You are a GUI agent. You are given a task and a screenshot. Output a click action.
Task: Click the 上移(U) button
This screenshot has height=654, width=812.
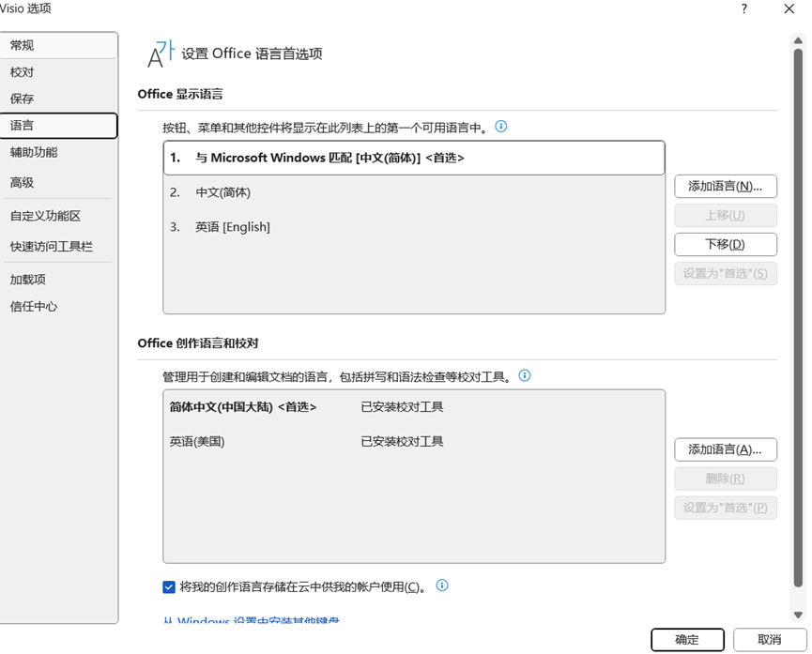click(x=725, y=216)
